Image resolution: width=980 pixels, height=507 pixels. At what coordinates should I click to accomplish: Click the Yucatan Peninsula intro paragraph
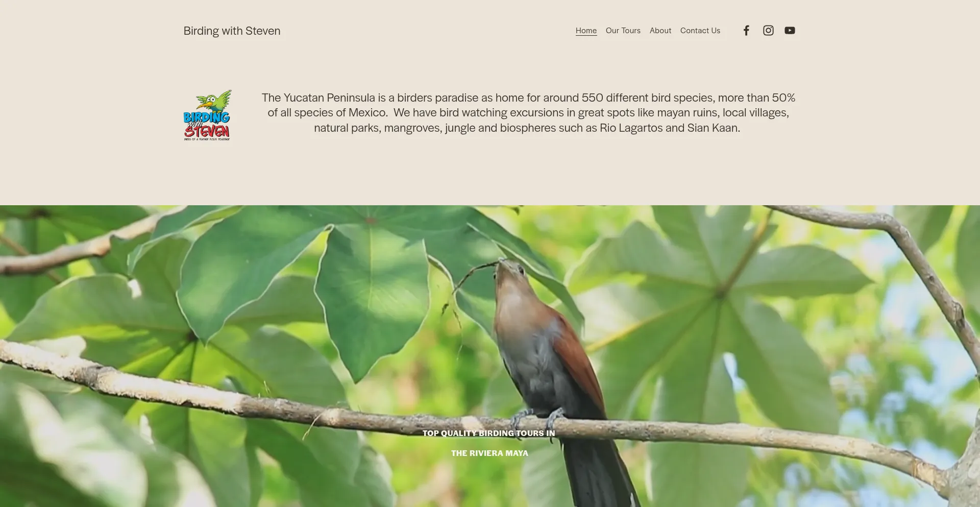point(528,113)
